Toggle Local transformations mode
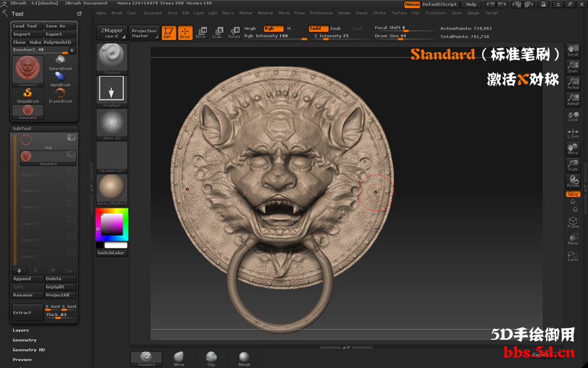 [573, 116]
